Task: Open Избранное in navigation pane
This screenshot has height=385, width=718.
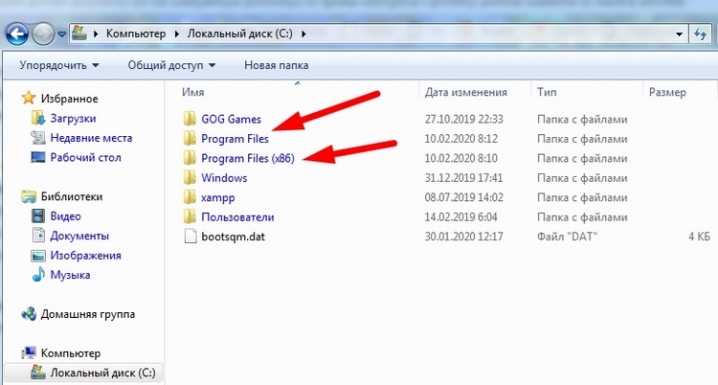Action: (70, 99)
